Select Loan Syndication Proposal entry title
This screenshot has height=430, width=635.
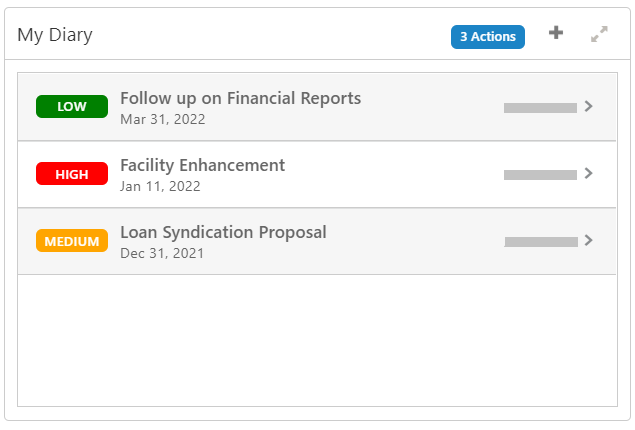(x=223, y=232)
